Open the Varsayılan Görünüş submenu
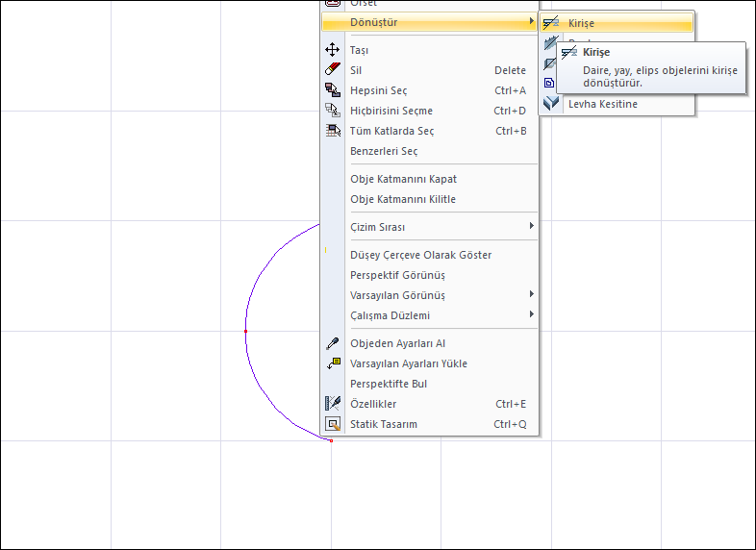The width and height of the screenshot is (756, 550). pyautogui.click(x=429, y=296)
